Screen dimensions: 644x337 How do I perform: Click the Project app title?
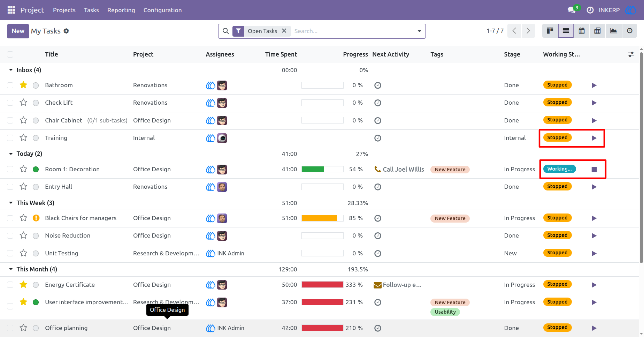tap(32, 10)
